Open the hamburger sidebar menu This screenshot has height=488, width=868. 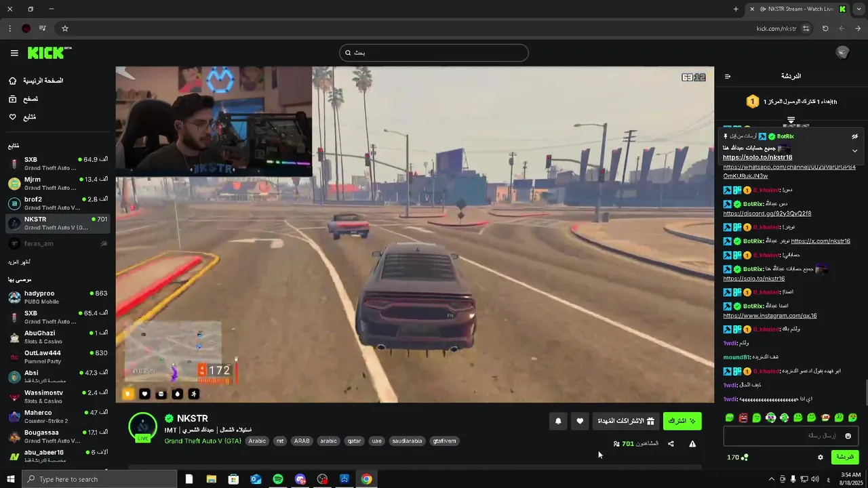[x=14, y=53]
